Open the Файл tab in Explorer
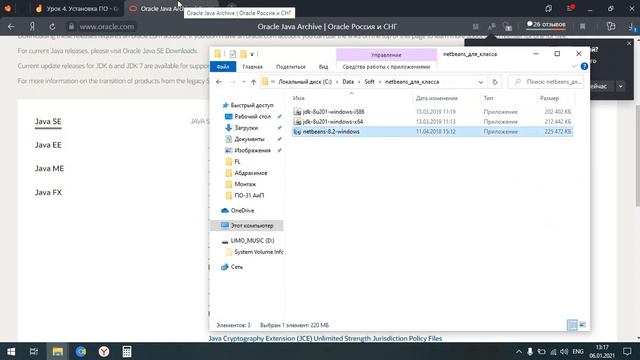 223,67
